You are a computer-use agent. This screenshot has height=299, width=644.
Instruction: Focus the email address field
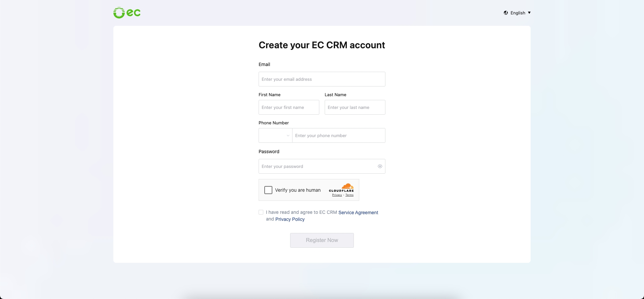322,79
